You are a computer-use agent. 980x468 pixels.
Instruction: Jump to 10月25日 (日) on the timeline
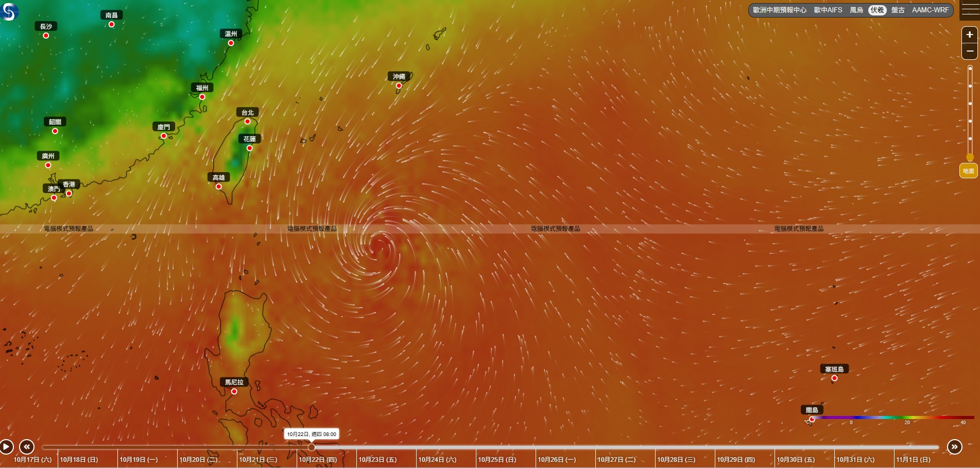497,459
